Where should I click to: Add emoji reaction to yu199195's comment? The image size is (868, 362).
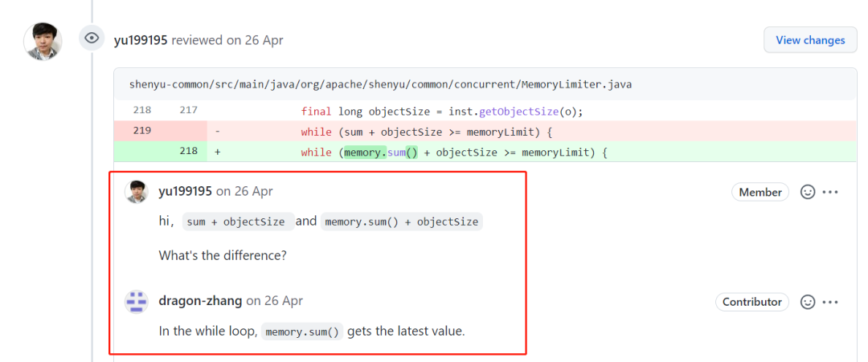[x=809, y=192]
